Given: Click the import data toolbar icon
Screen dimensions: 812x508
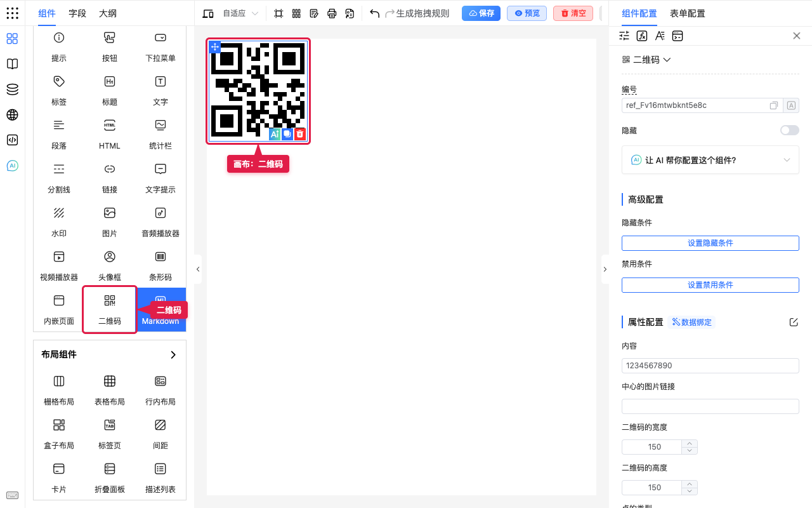Looking at the screenshot, I should point(350,13).
